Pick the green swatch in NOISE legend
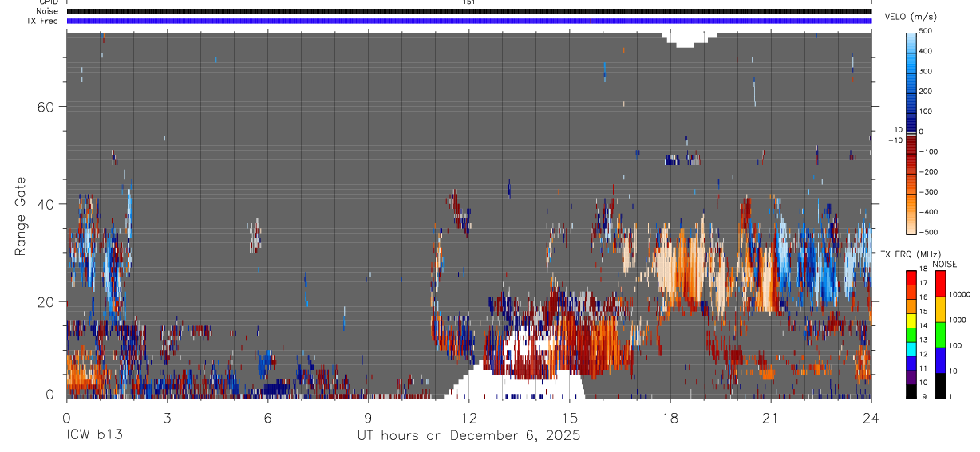 (x=940, y=335)
